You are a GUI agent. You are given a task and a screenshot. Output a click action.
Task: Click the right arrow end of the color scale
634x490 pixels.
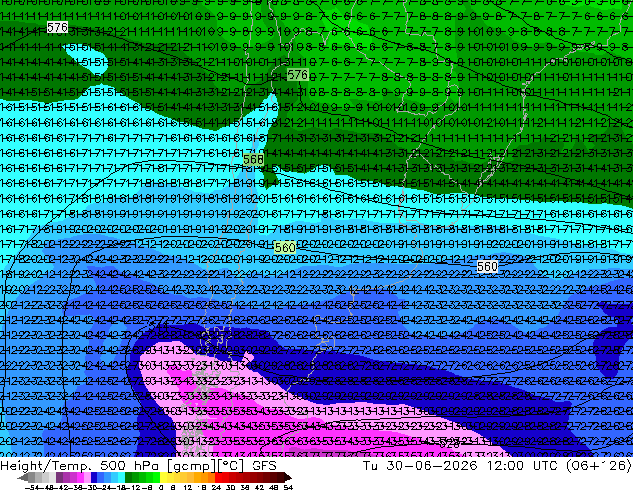[x=288, y=478]
